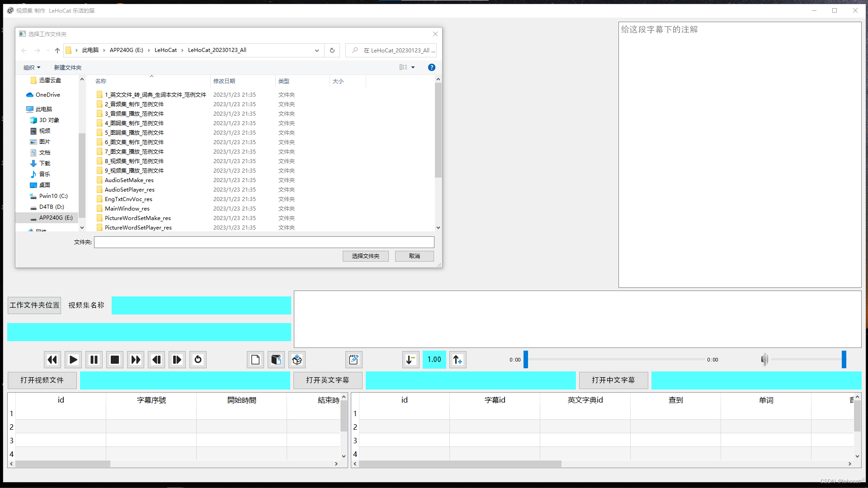The image size is (868, 488).
Task: Click the 文件夹 name input field
Action: (264, 242)
